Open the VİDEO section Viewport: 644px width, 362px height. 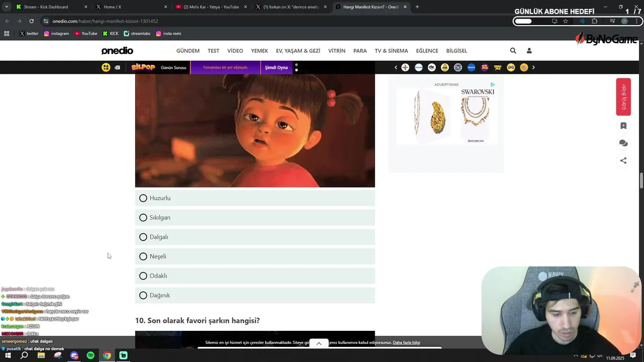[x=235, y=51]
